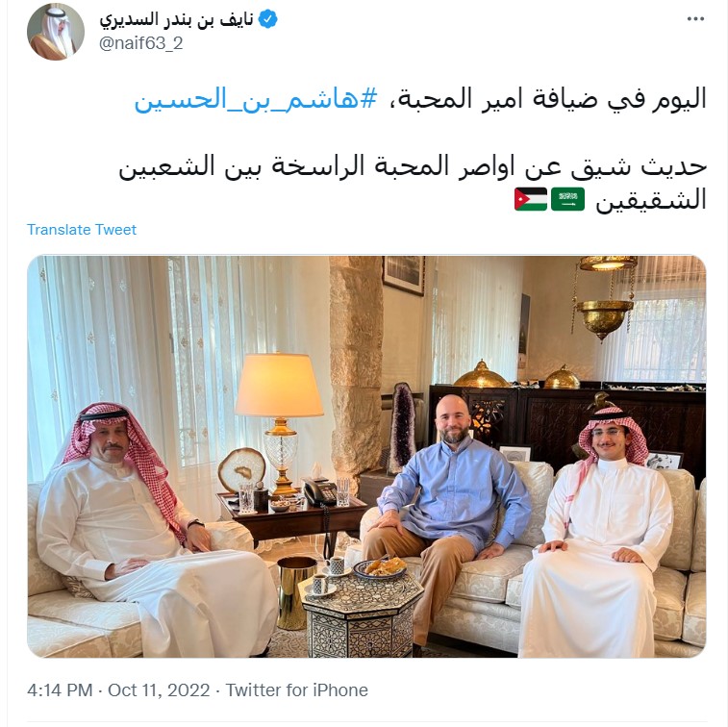The height and width of the screenshot is (727, 728).
Task: Click Translate Tweet link
Action: click(x=82, y=229)
